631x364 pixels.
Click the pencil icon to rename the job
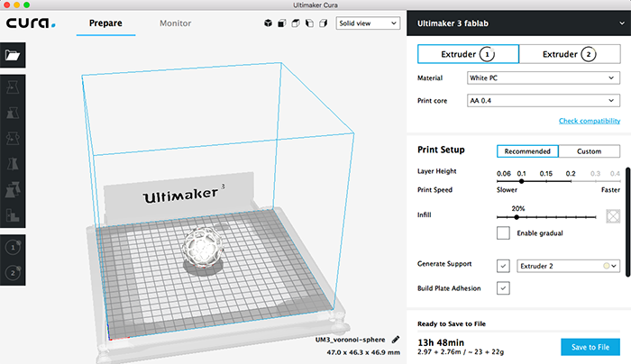pos(396,340)
